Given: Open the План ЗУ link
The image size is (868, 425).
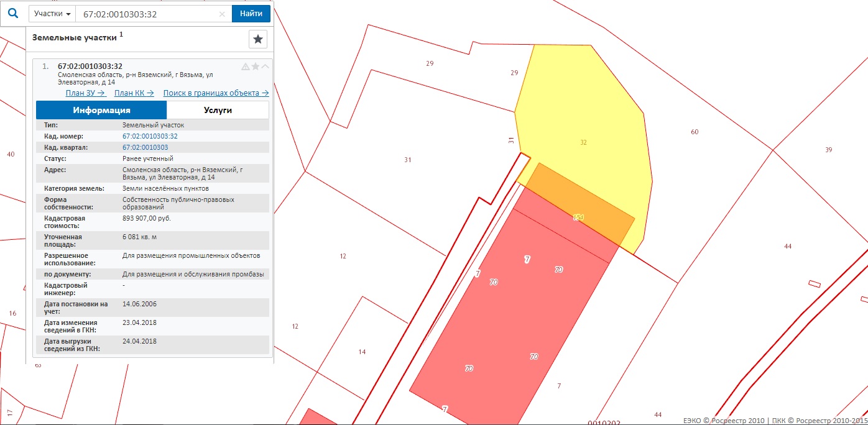Looking at the screenshot, I should (86, 93).
